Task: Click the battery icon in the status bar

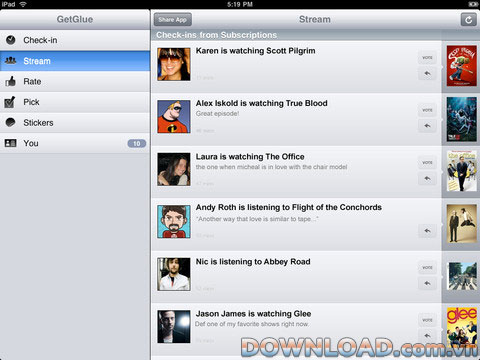Action: pos(473,4)
